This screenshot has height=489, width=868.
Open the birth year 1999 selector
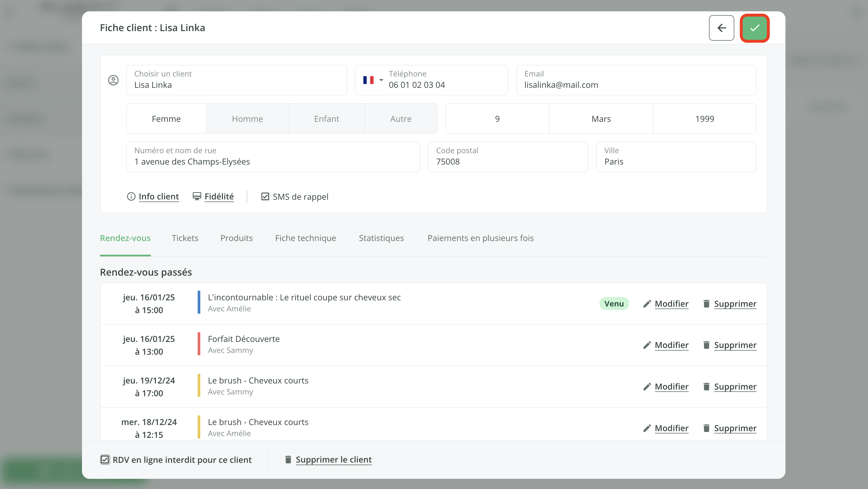(704, 119)
